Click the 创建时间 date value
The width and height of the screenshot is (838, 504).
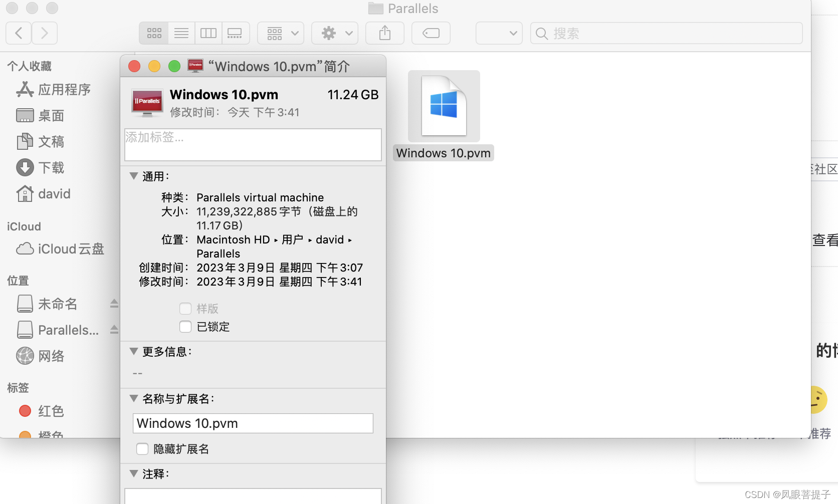coord(280,268)
